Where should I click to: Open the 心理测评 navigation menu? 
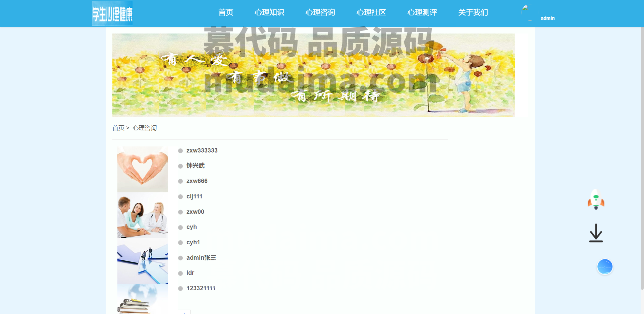[422, 12]
